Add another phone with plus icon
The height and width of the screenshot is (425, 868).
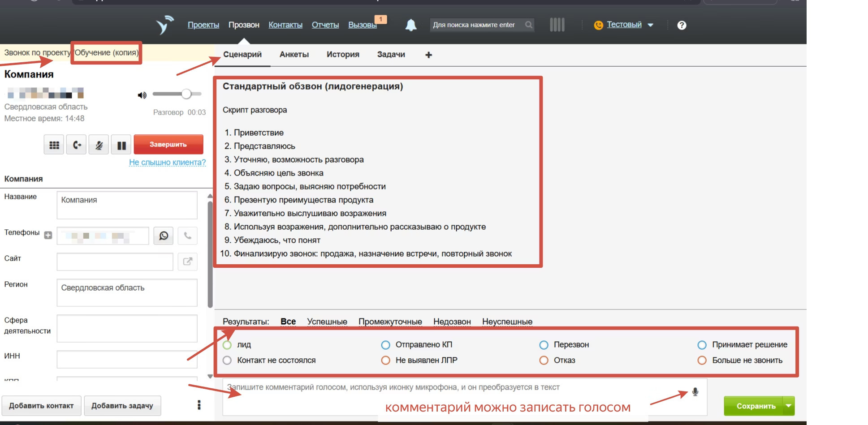tap(48, 235)
